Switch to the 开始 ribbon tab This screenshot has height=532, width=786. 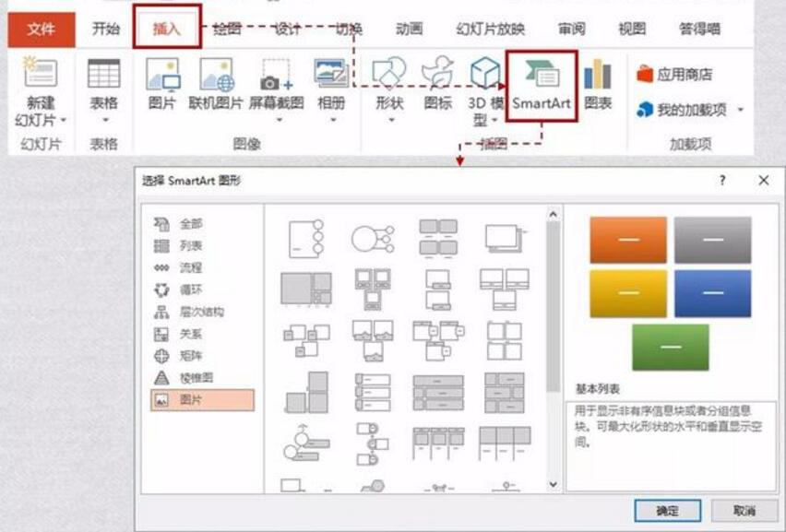point(106,30)
